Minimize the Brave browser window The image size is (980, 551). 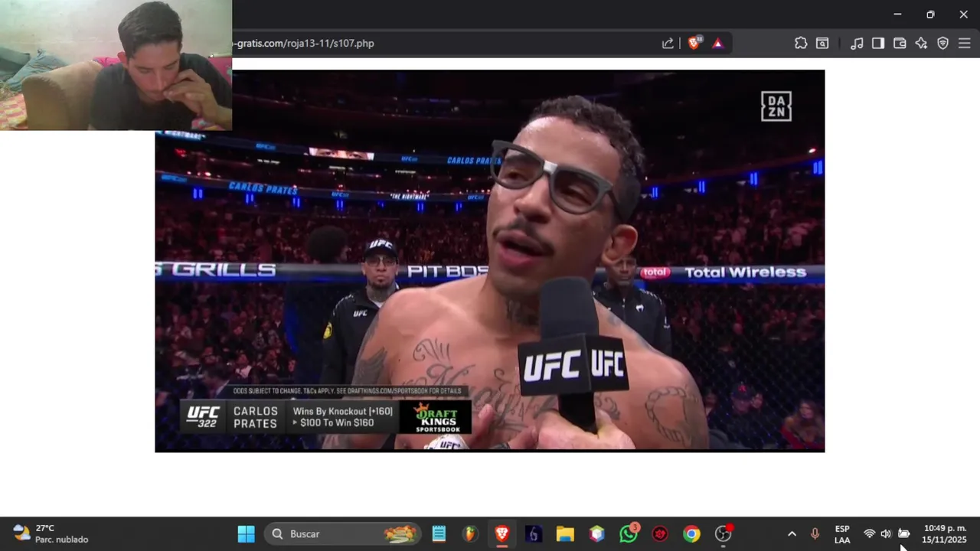pos(897,14)
